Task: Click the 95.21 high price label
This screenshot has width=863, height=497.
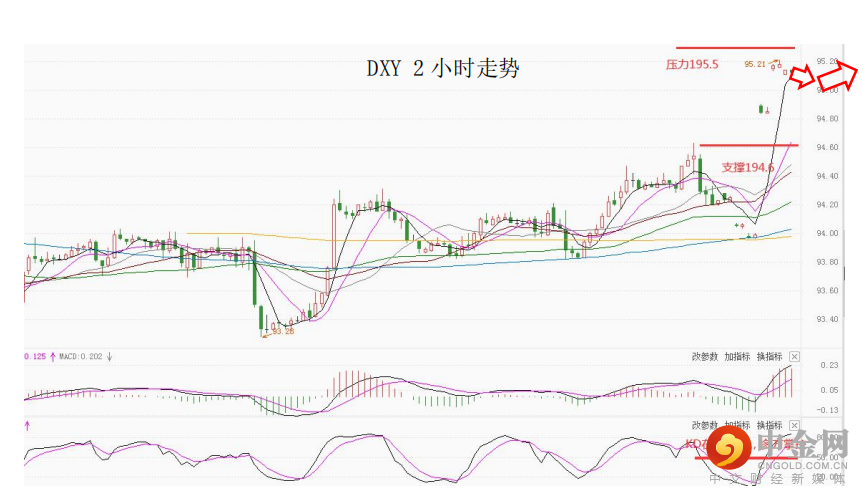Action: click(x=755, y=64)
